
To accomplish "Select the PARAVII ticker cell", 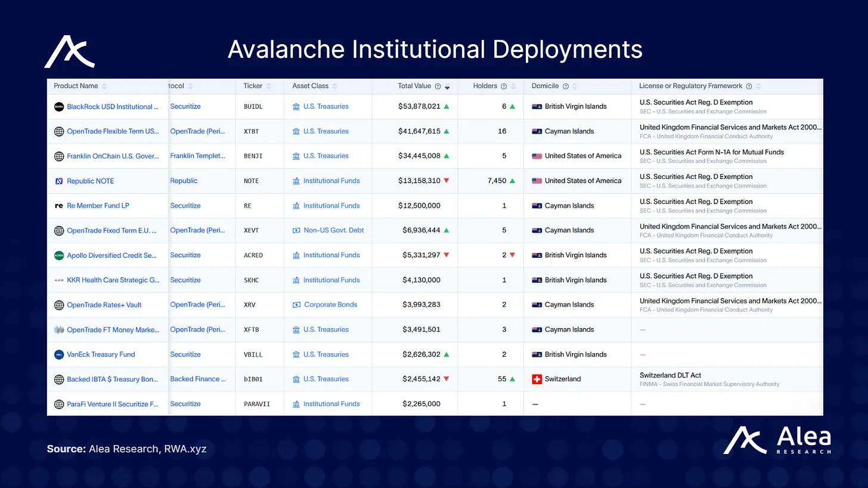I will 257,404.
